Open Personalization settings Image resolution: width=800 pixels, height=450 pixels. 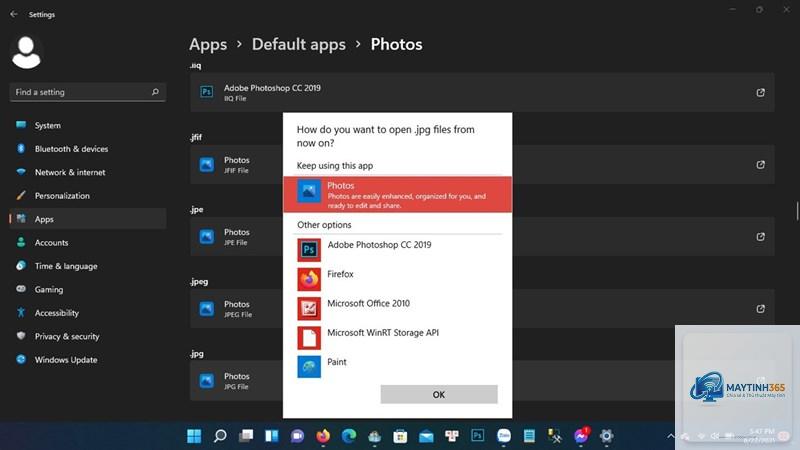pyautogui.click(x=88, y=195)
